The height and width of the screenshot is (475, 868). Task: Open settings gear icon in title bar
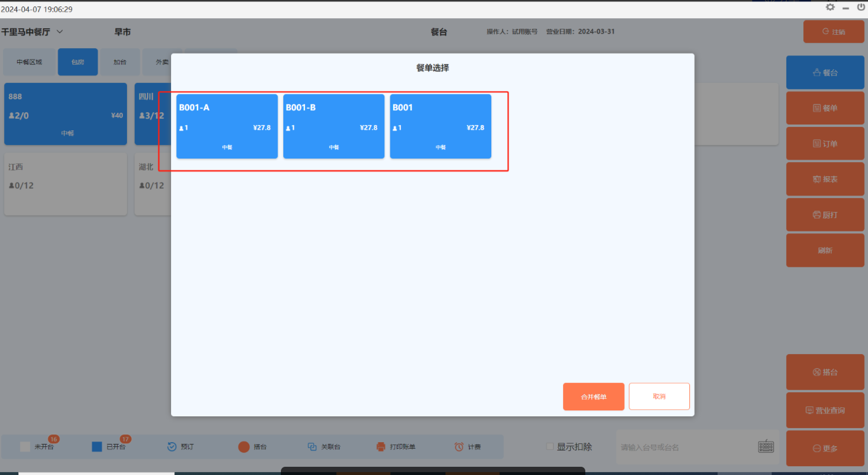(x=830, y=7)
